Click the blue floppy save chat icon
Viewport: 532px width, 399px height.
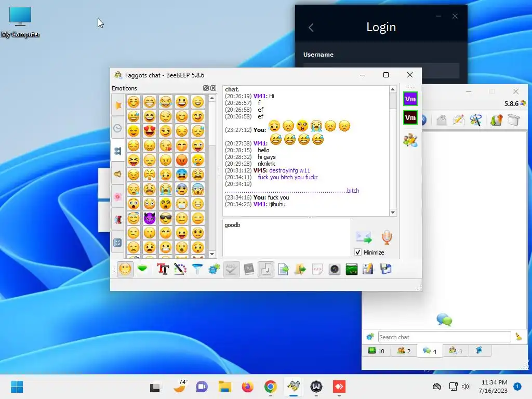386,270
